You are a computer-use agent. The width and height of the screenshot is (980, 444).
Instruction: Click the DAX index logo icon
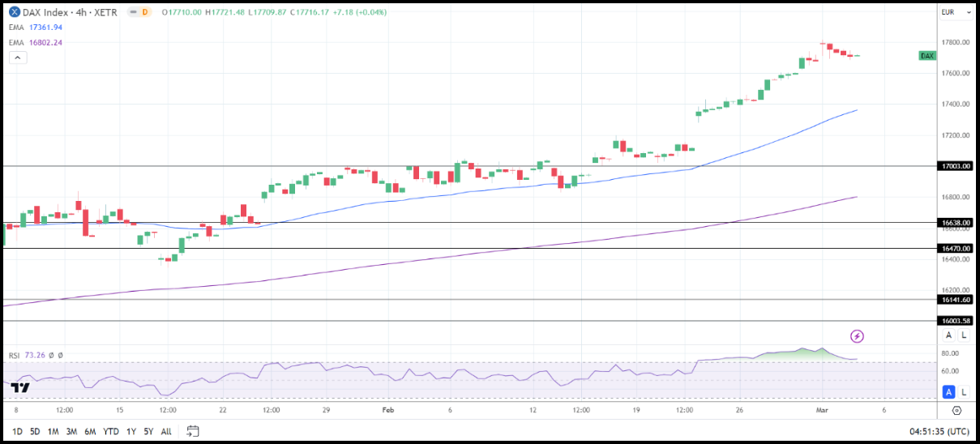[15, 12]
